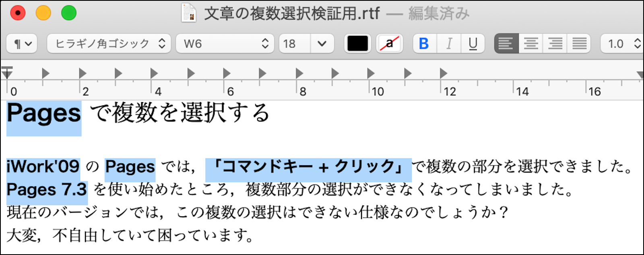Open the black text color swatch

click(x=357, y=43)
